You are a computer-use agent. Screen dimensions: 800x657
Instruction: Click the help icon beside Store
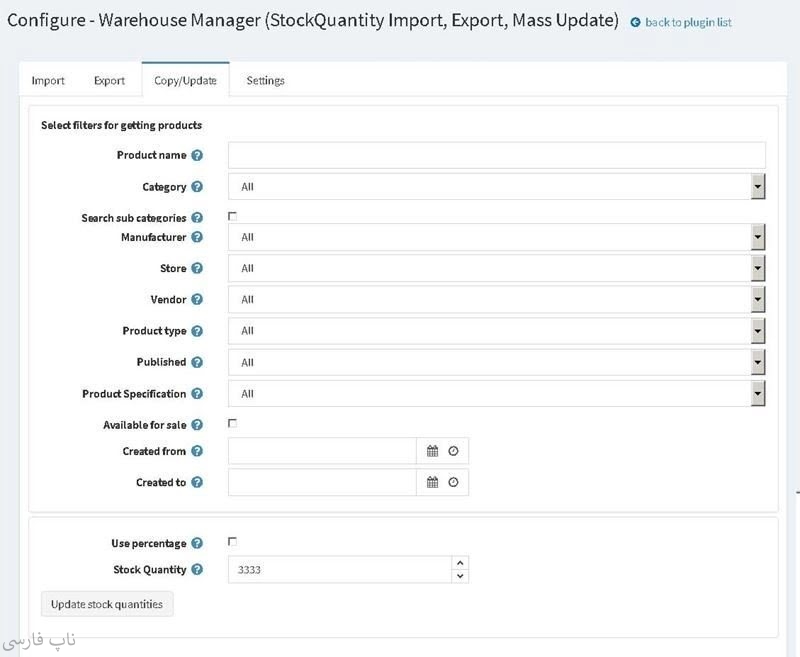tap(197, 268)
